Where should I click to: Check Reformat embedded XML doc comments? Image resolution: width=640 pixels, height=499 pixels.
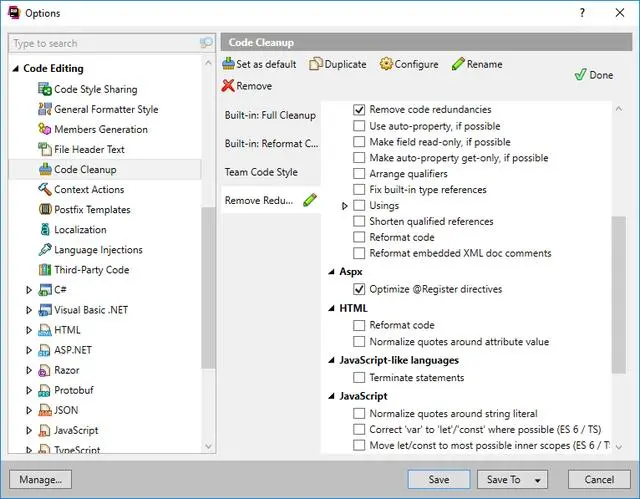tap(359, 253)
